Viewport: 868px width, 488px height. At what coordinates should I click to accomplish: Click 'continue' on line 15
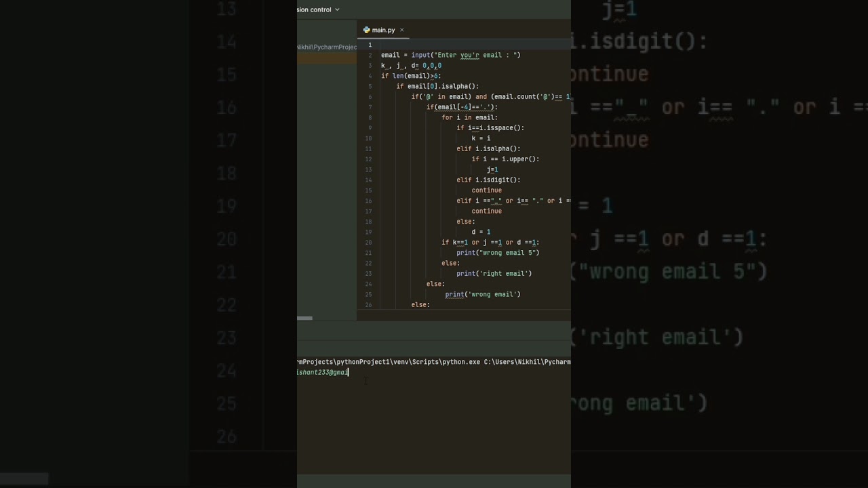coord(487,190)
